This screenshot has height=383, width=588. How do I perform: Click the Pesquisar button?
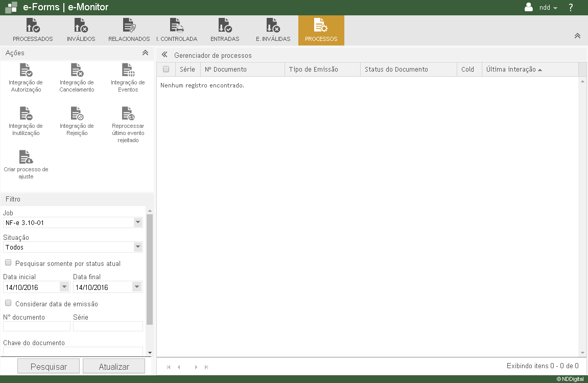point(49,367)
